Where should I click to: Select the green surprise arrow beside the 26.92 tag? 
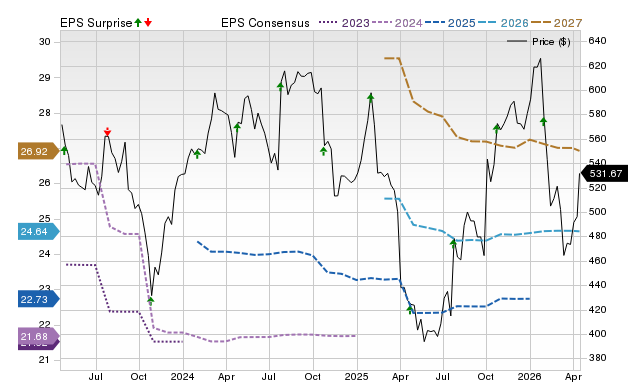pyautogui.click(x=64, y=150)
